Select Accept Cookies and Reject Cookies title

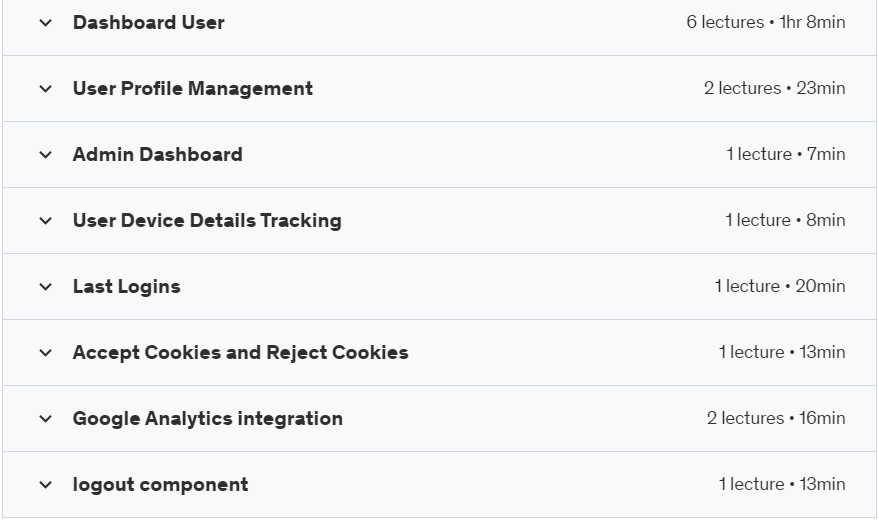pyautogui.click(x=240, y=353)
